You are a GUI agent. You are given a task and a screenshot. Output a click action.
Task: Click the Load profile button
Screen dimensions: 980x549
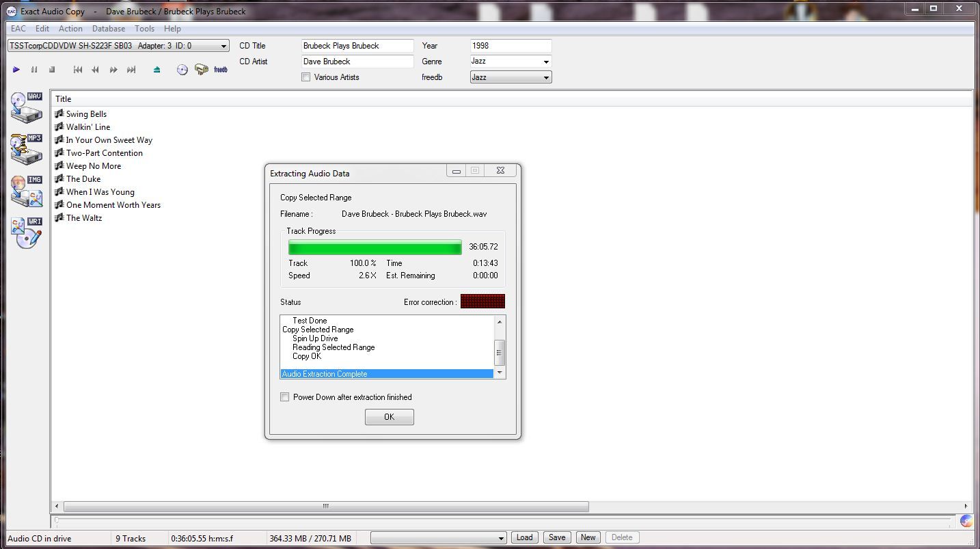(525, 537)
